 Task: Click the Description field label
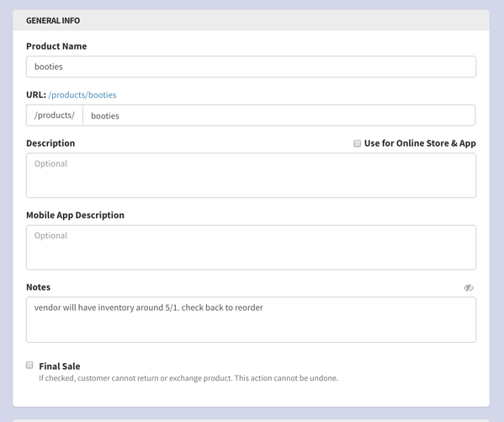pos(50,143)
